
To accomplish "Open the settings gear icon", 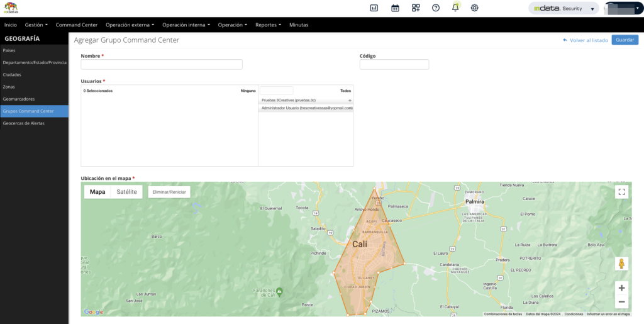I will [475, 8].
